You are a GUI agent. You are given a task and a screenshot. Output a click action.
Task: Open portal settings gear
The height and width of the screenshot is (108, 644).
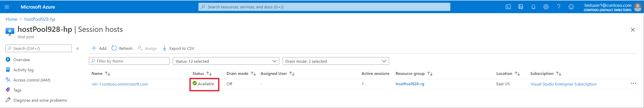[x=546, y=7]
